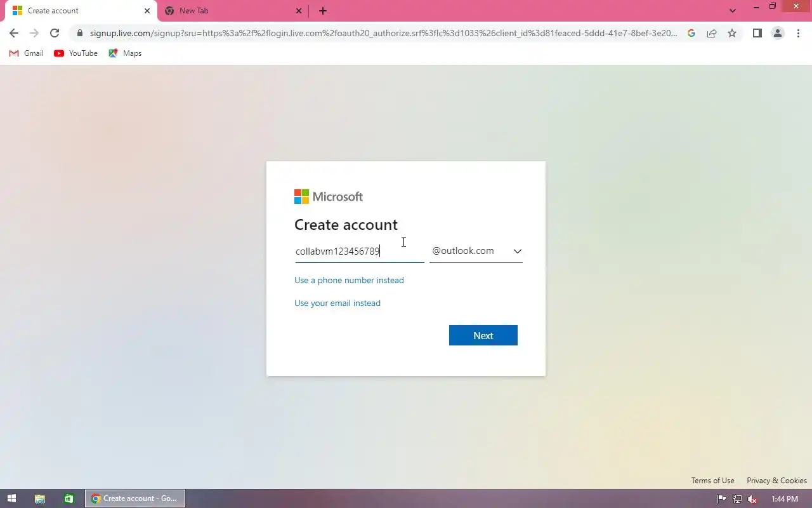Open a new tab with plus button
Image resolution: width=812 pixels, height=508 pixels.
(323, 11)
